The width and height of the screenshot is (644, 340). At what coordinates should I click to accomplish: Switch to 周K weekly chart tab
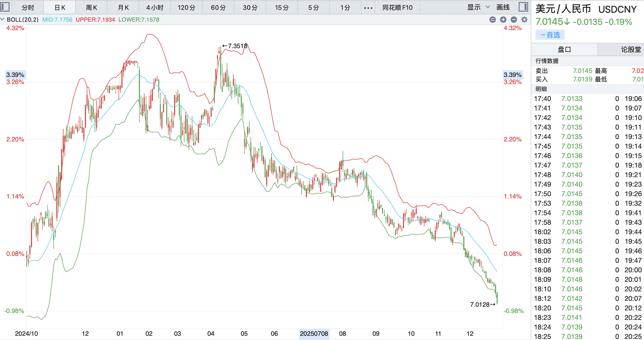[x=91, y=8]
